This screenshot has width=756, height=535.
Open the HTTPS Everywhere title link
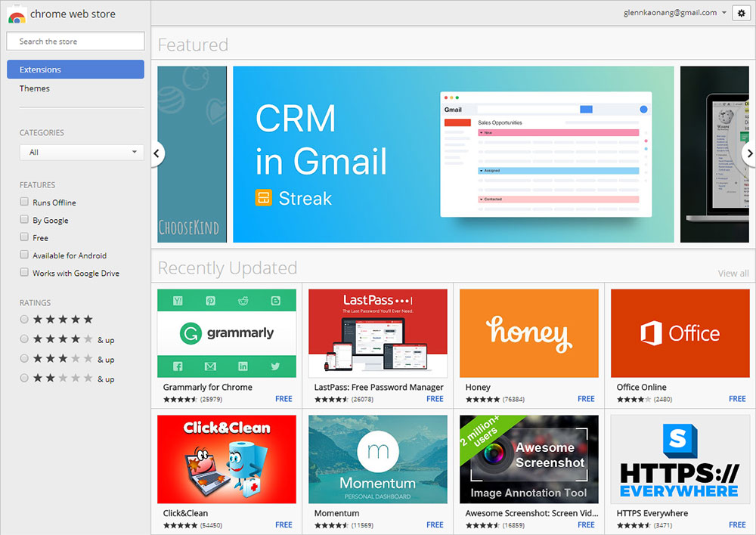(x=652, y=513)
